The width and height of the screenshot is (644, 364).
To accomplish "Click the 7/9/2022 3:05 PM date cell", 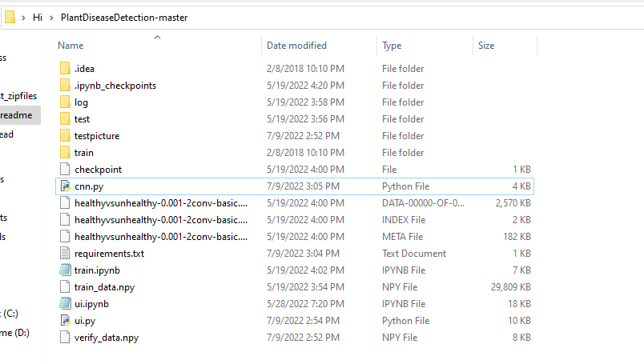I will point(303,186).
